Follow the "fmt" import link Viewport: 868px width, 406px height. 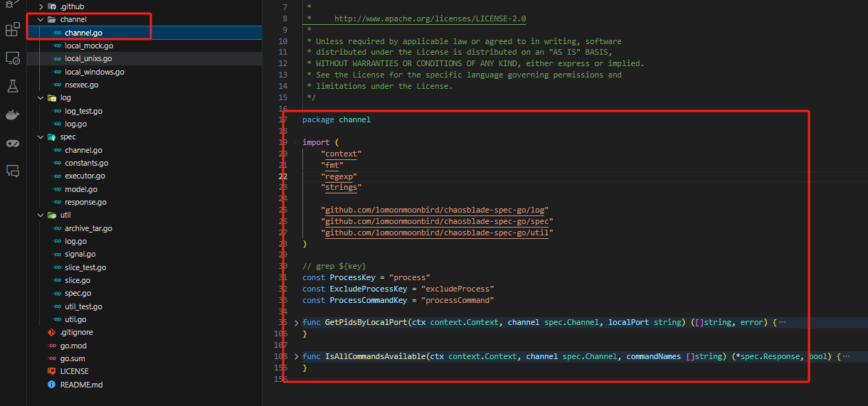332,165
